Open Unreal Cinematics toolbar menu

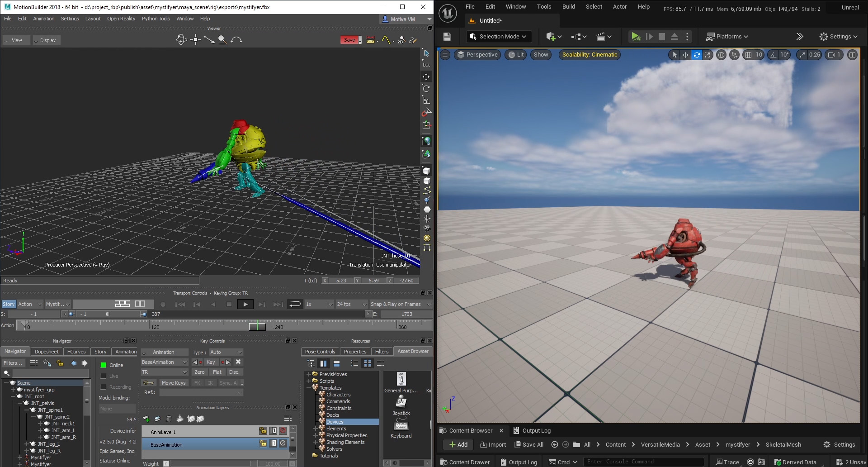(x=604, y=37)
